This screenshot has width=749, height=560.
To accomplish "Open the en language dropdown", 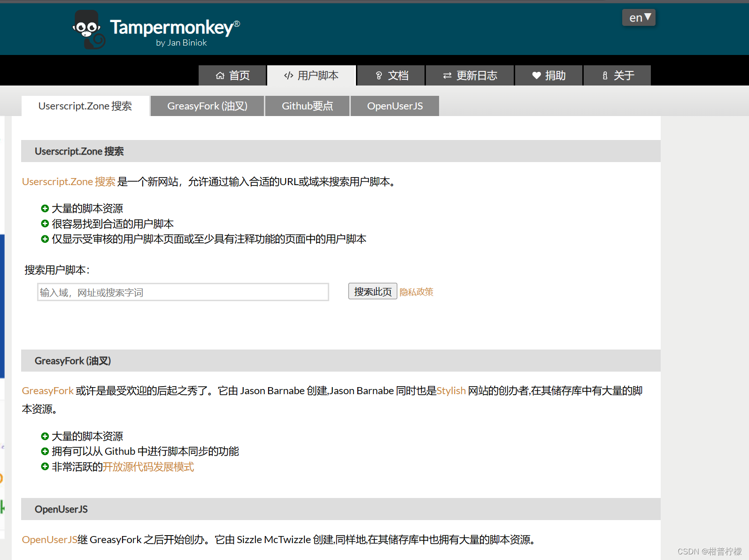I will pos(639,18).
